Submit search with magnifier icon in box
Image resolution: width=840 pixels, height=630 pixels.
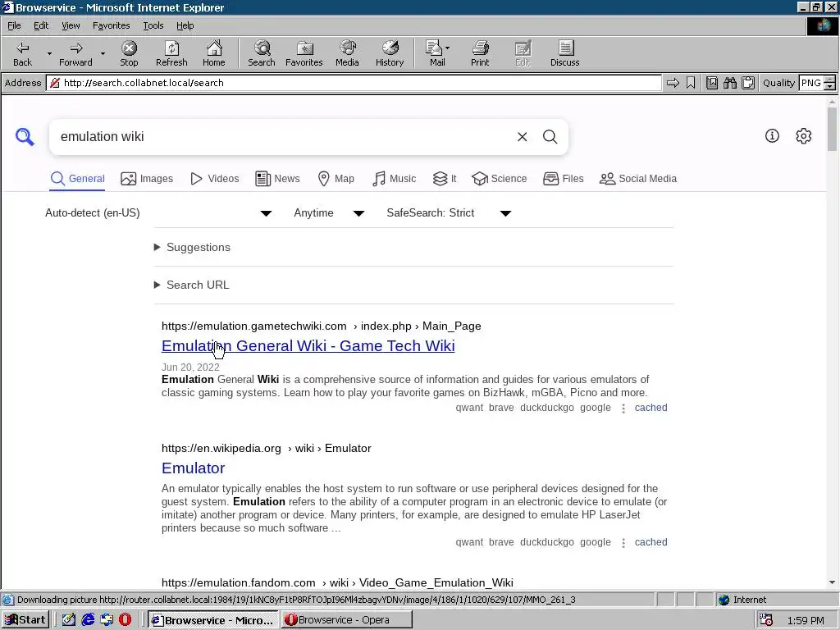550,137
